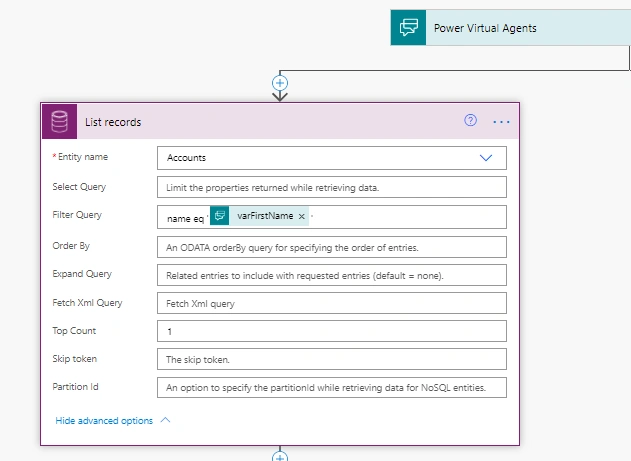Click Hide advanced options link

(x=104, y=421)
